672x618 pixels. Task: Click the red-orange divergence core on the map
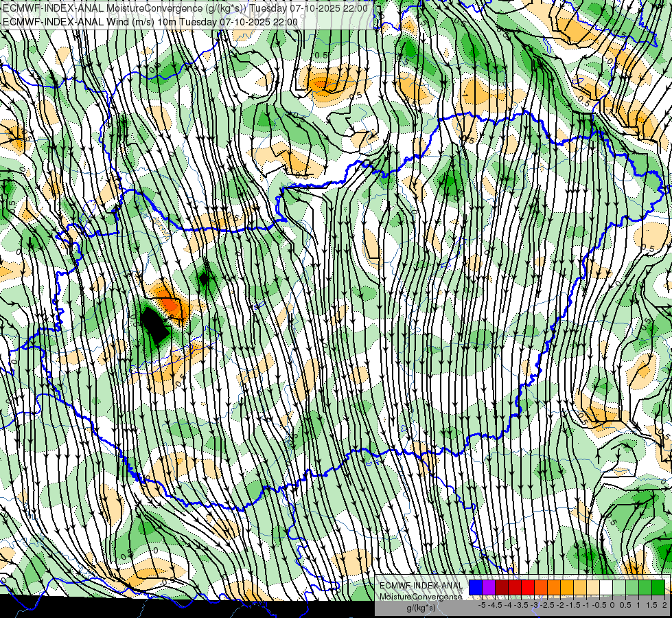pyautogui.click(x=170, y=304)
